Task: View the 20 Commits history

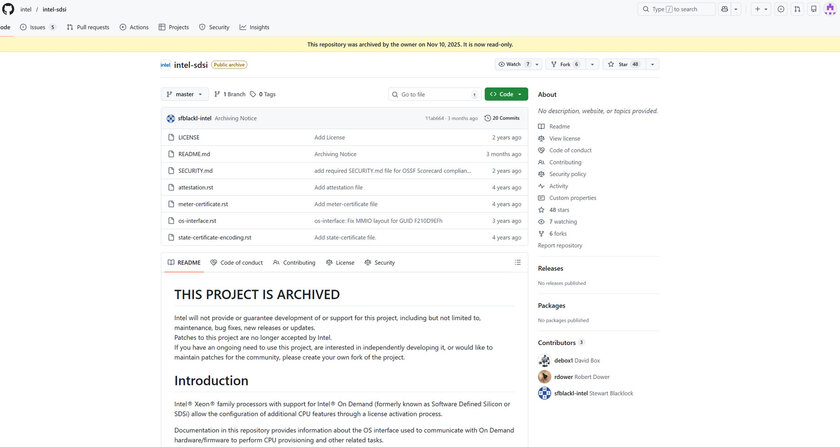Action: (502, 118)
